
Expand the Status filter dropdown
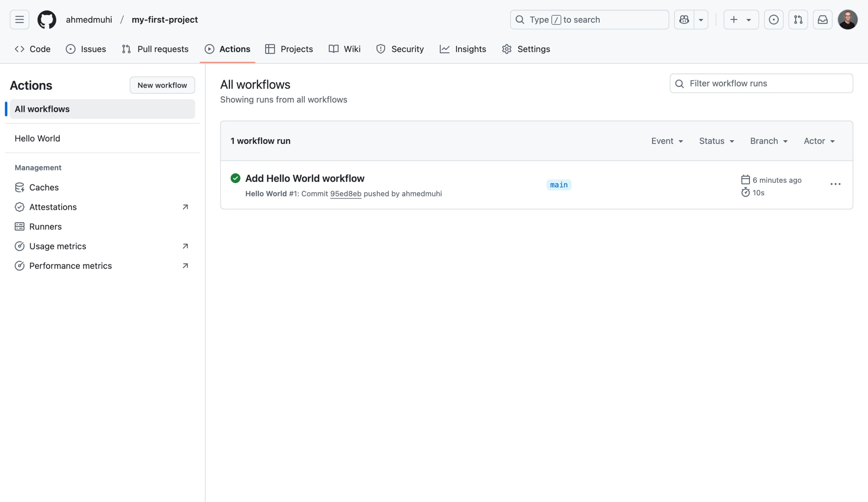pyautogui.click(x=717, y=141)
